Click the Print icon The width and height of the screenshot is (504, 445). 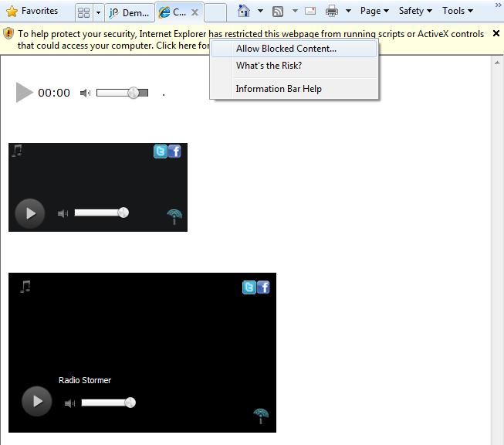(x=332, y=12)
